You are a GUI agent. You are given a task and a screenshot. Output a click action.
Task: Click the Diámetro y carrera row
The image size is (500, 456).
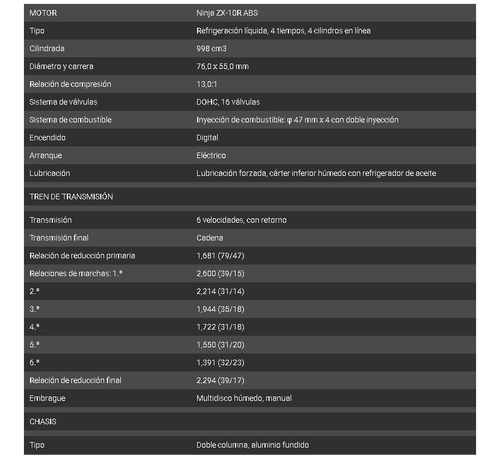[250, 66]
